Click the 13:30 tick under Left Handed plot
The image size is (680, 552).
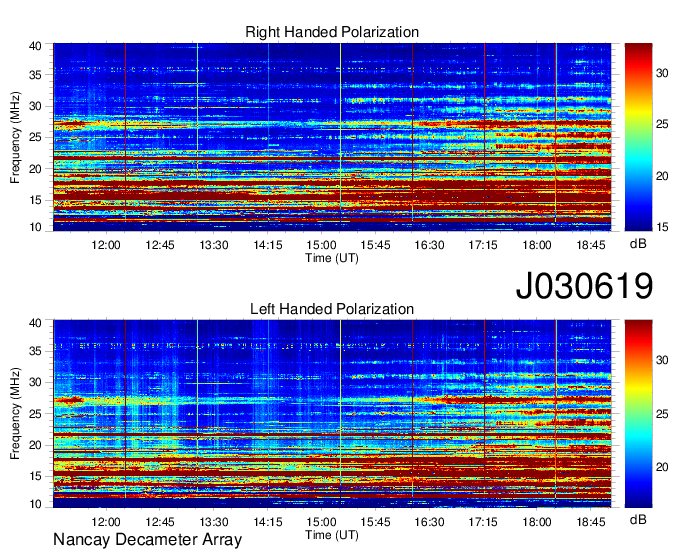[x=214, y=522]
